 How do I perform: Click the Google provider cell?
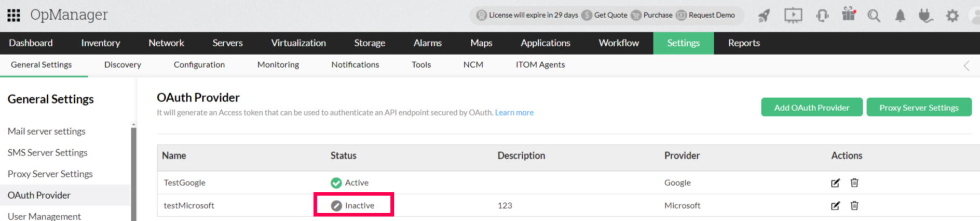(x=677, y=183)
